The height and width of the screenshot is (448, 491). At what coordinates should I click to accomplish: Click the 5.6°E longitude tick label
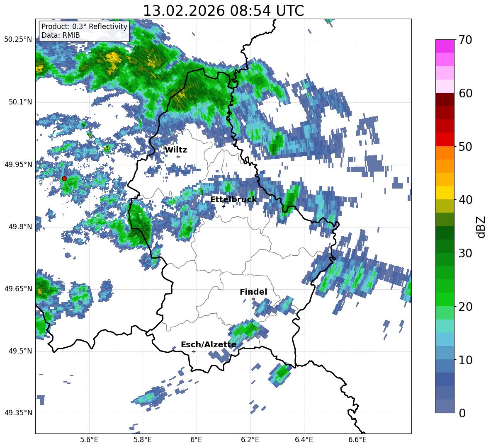pyautogui.click(x=89, y=440)
